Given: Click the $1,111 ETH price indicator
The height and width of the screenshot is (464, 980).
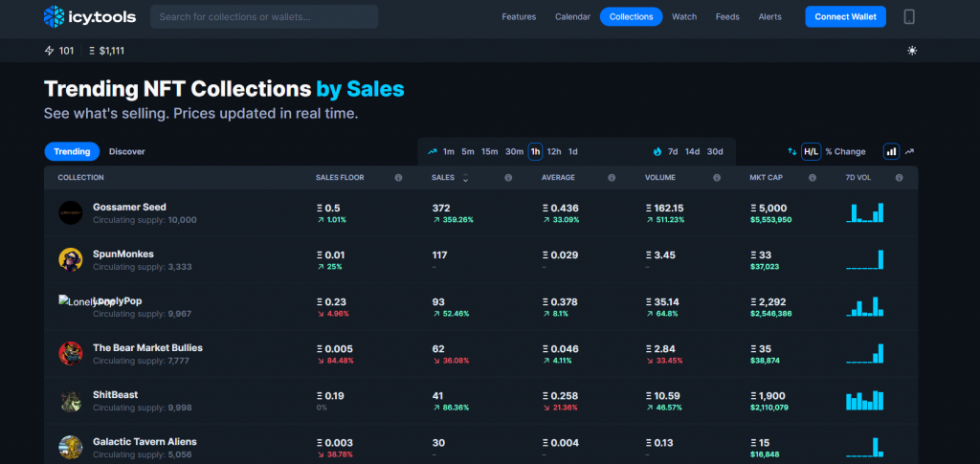Looking at the screenshot, I should point(107,51).
